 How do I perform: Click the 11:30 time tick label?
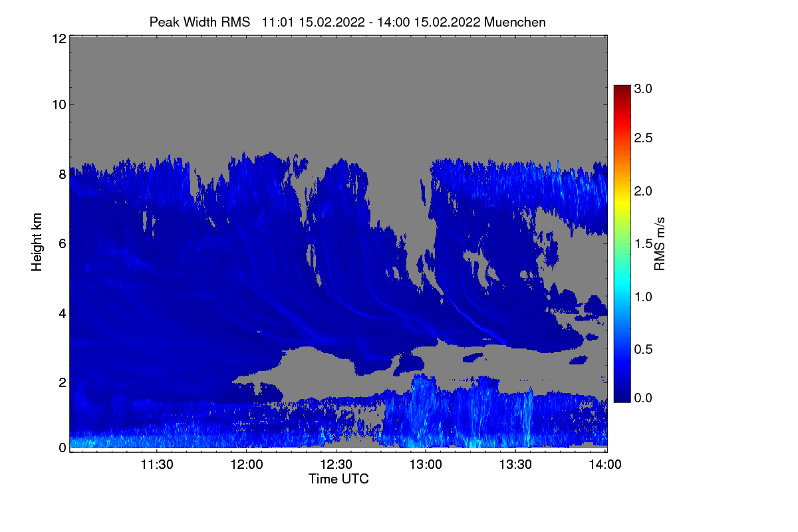point(156,465)
